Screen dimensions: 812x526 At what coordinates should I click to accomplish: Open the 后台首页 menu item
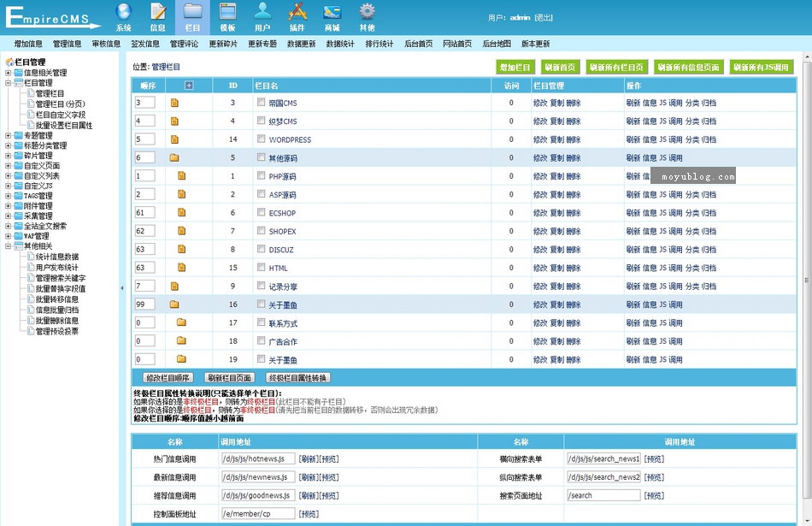click(419, 44)
